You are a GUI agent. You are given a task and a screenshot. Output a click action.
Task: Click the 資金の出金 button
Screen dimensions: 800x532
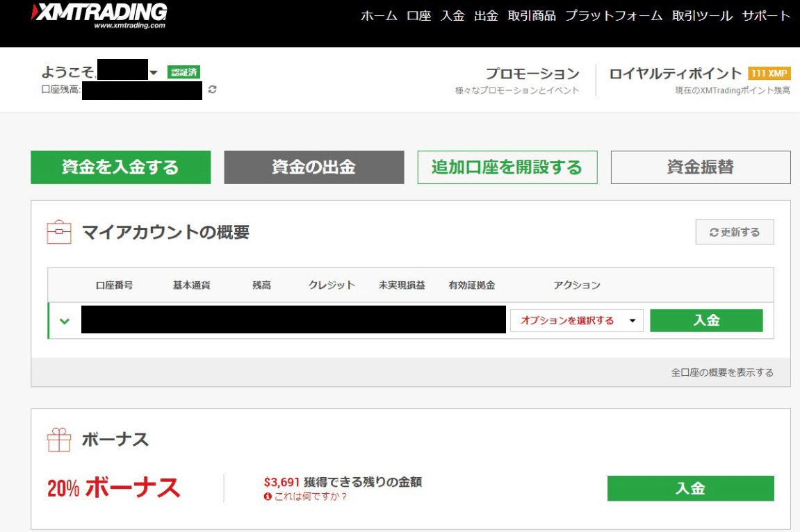pos(313,167)
